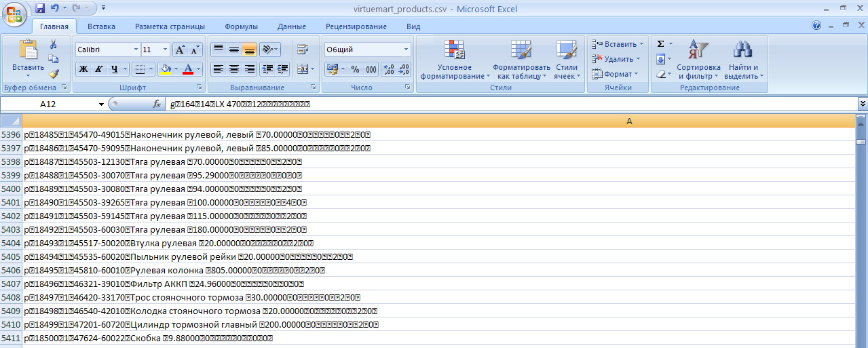This screenshot has width=868, height=348.
Task: Expand font color dropdown arrow
Action: (200, 69)
